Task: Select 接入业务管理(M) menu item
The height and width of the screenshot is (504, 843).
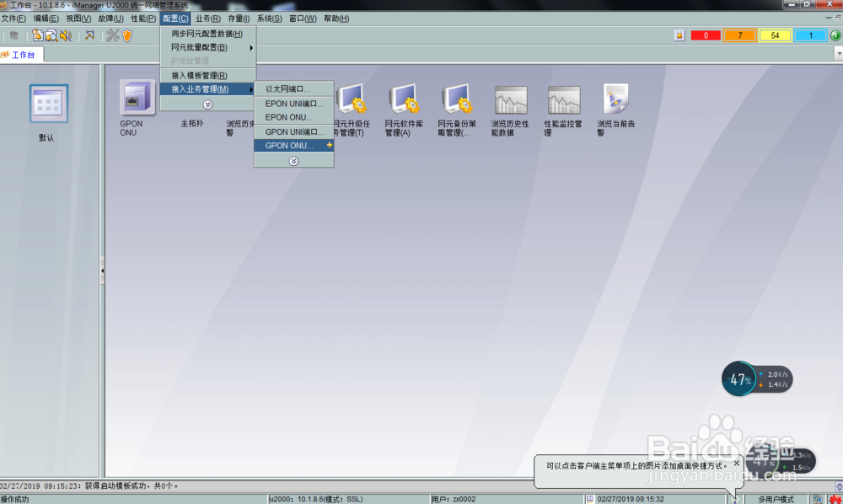Action: (208, 89)
